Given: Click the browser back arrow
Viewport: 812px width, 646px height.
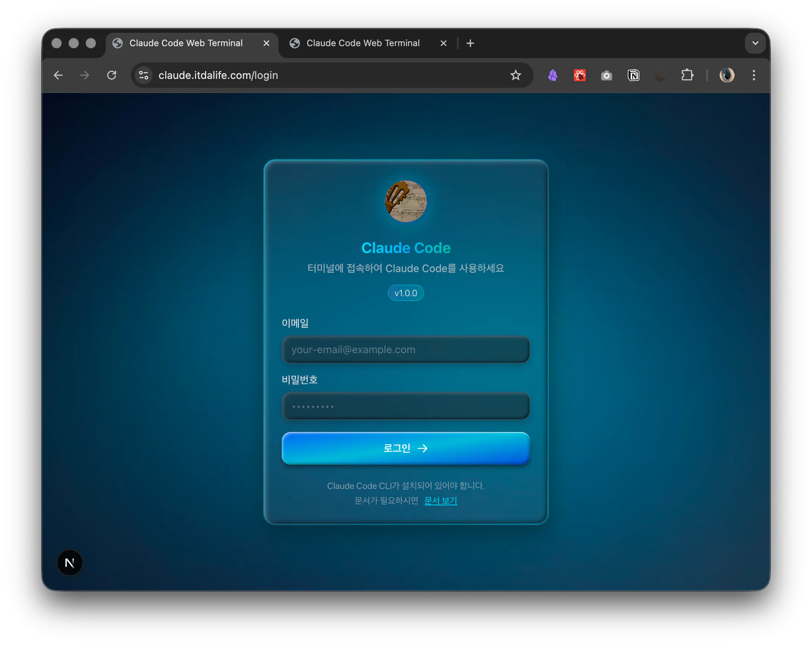Looking at the screenshot, I should [x=58, y=75].
